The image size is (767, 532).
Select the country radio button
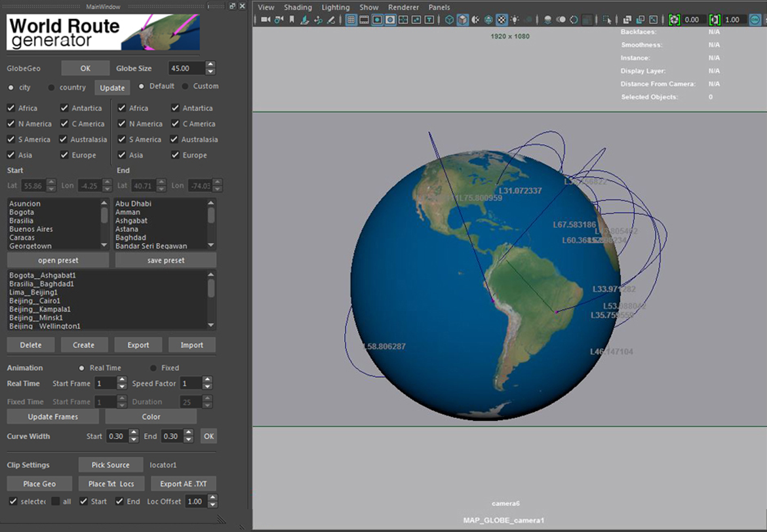[x=52, y=87]
